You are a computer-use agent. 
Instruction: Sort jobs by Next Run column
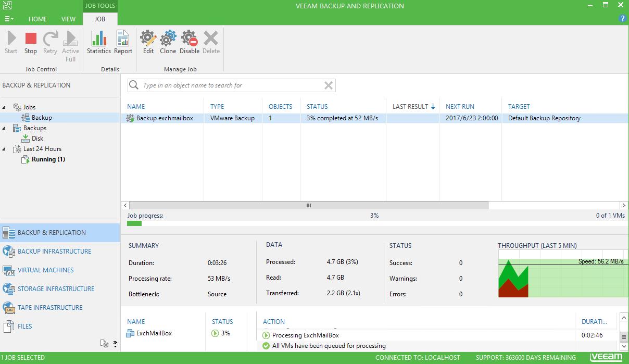click(x=460, y=106)
